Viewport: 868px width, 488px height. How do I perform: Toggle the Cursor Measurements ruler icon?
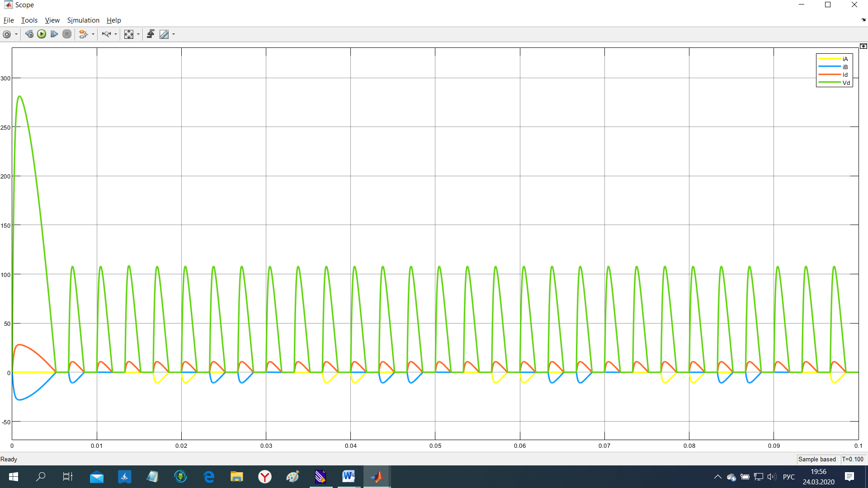(164, 34)
